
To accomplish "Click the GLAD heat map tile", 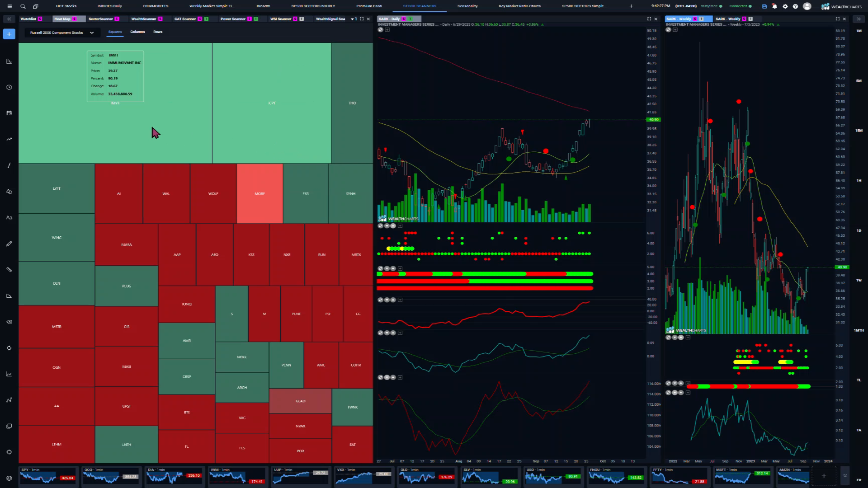I will pyautogui.click(x=300, y=401).
